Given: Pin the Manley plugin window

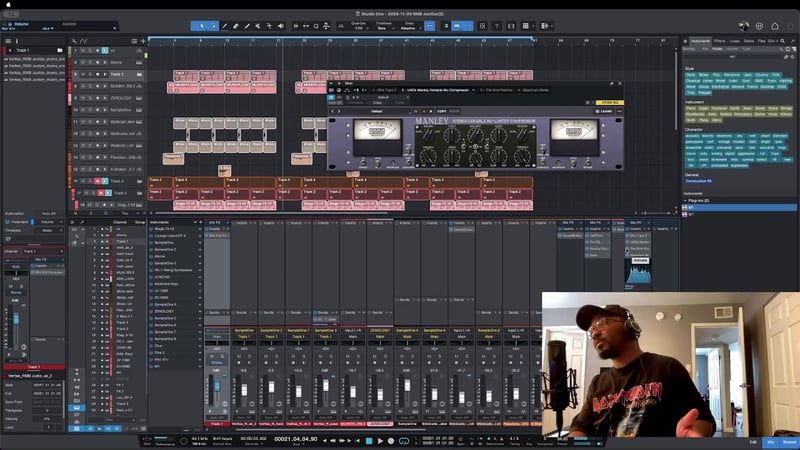Looking at the screenshot, I should 611,83.
